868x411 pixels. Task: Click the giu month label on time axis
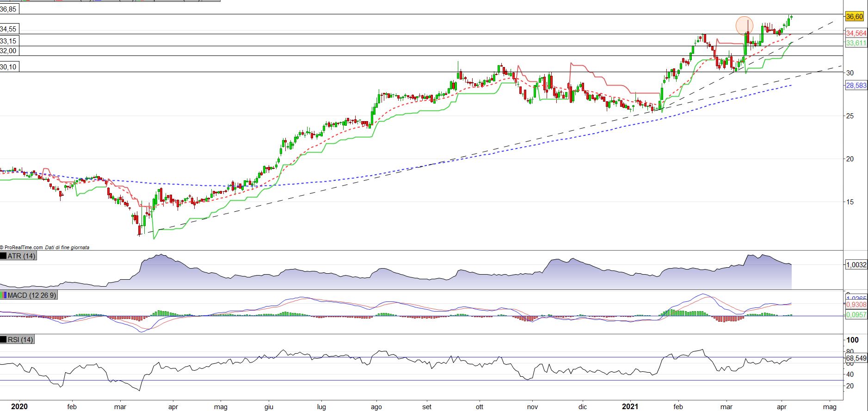tap(269, 407)
